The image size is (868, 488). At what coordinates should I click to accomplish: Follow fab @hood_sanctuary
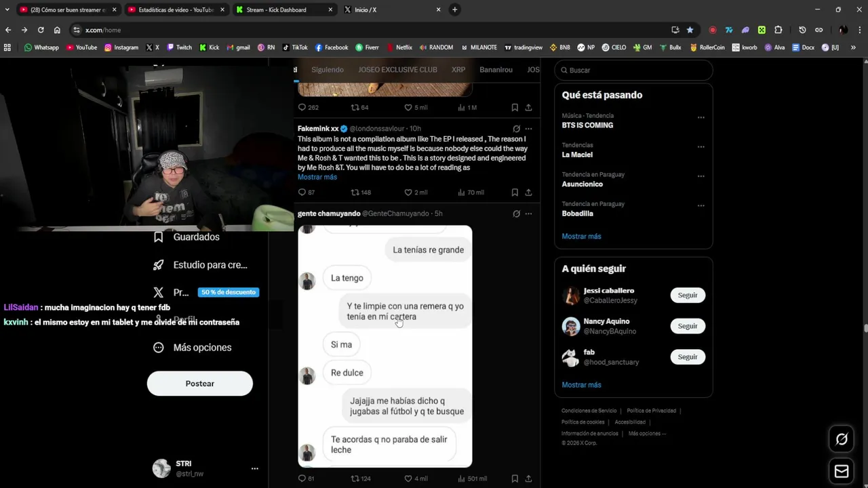click(688, 357)
